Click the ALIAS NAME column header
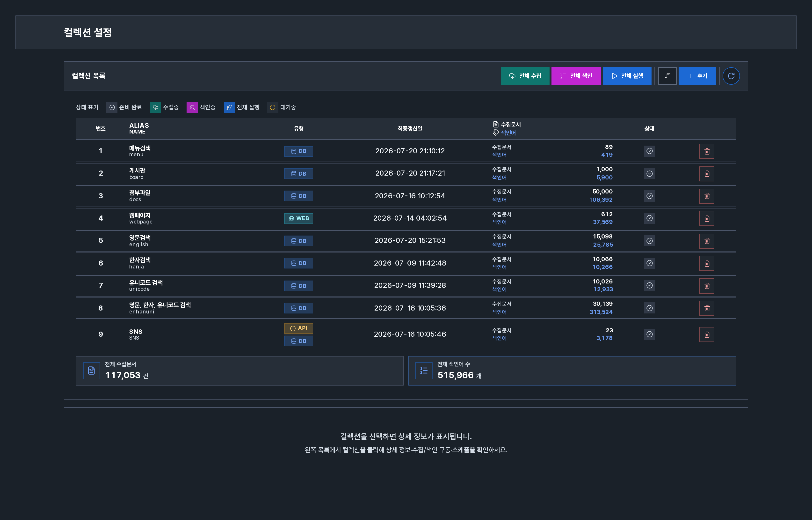 (x=139, y=128)
